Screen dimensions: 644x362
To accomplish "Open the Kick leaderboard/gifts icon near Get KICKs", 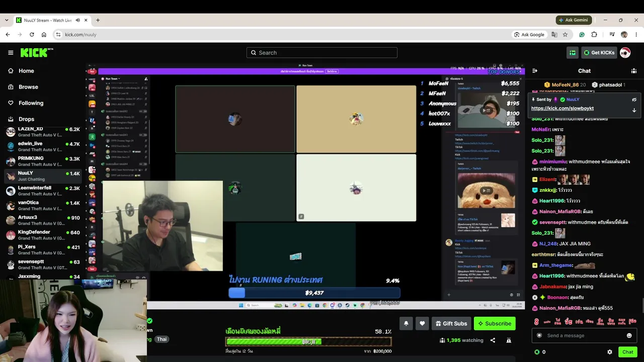I will pos(573,53).
